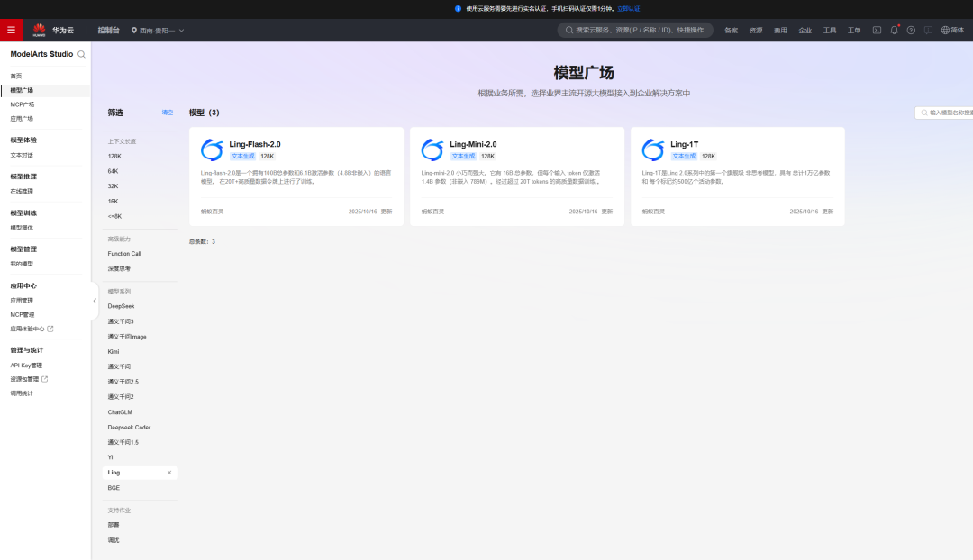The height and width of the screenshot is (560, 973).
Task: Check the 深度思考 capability filter
Action: [118, 267]
